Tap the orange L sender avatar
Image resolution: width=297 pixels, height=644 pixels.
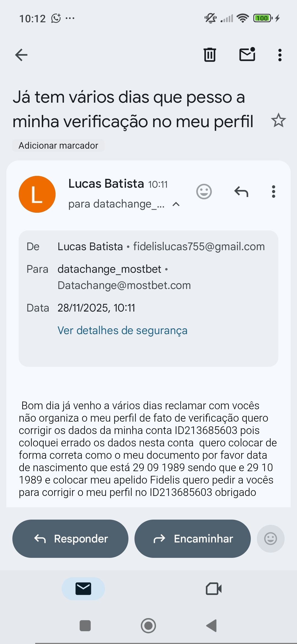coord(37,194)
